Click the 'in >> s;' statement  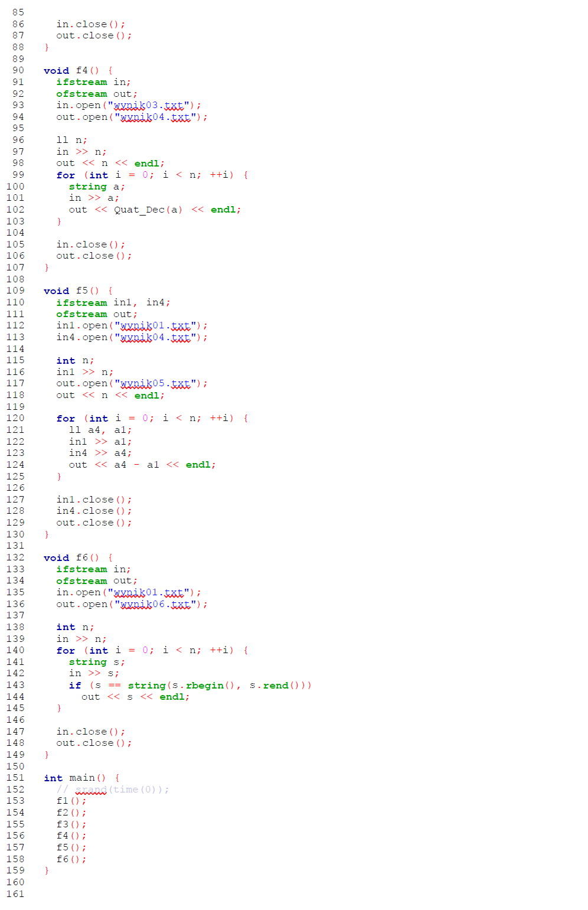pos(94,673)
